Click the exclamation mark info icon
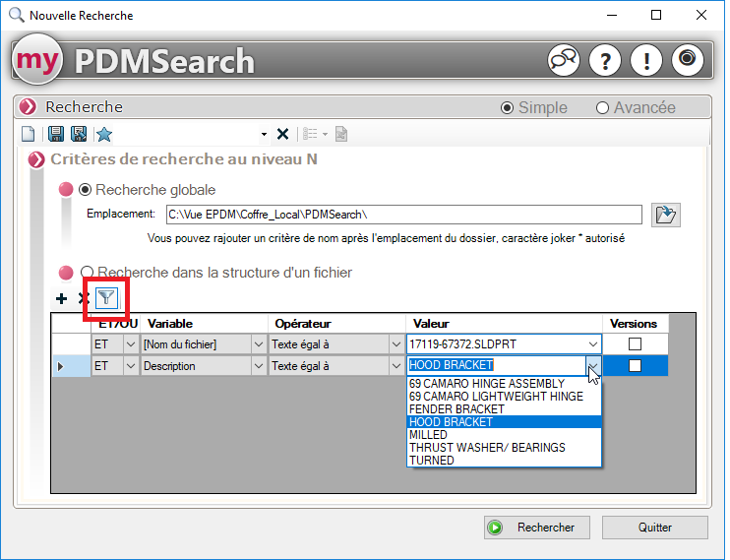 (646, 60)
